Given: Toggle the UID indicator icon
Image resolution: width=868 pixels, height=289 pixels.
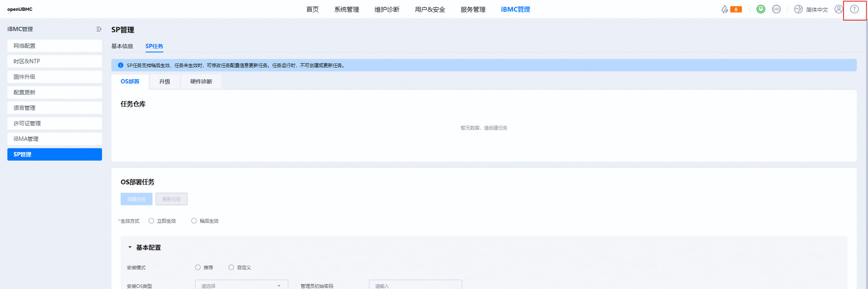Looking at the screenshot, I should click(x=776, y=9).
